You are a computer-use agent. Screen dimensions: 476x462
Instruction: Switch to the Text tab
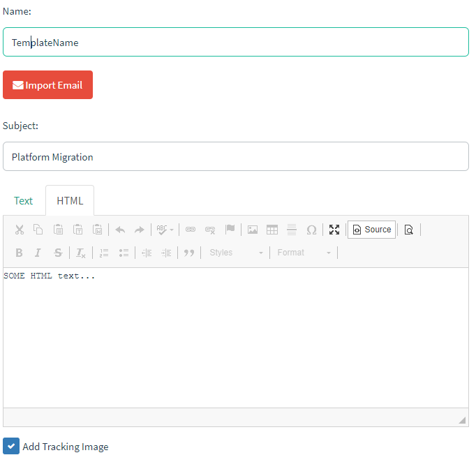23,201
